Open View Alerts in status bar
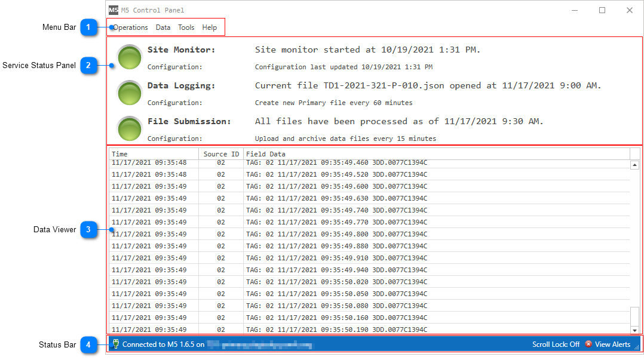The height and width of the screenshot is (360, 644). tap(612, 344)
